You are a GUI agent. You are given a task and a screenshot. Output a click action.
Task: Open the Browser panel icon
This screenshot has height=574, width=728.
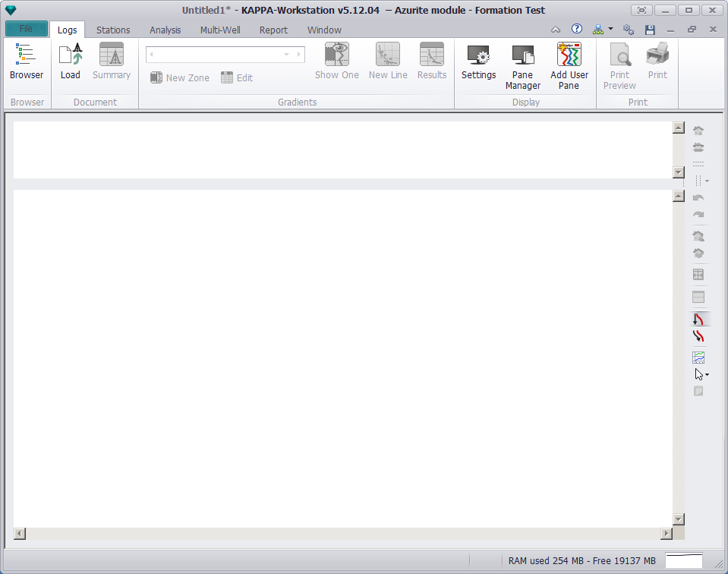coord(26,61)
